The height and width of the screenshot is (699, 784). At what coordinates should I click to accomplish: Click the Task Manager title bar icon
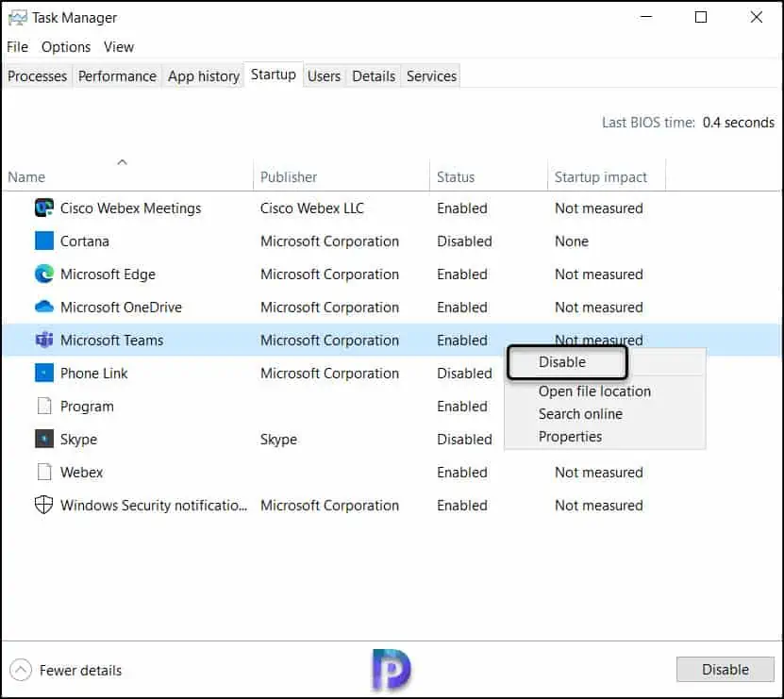pyautogui.click(x=18, y=18)
